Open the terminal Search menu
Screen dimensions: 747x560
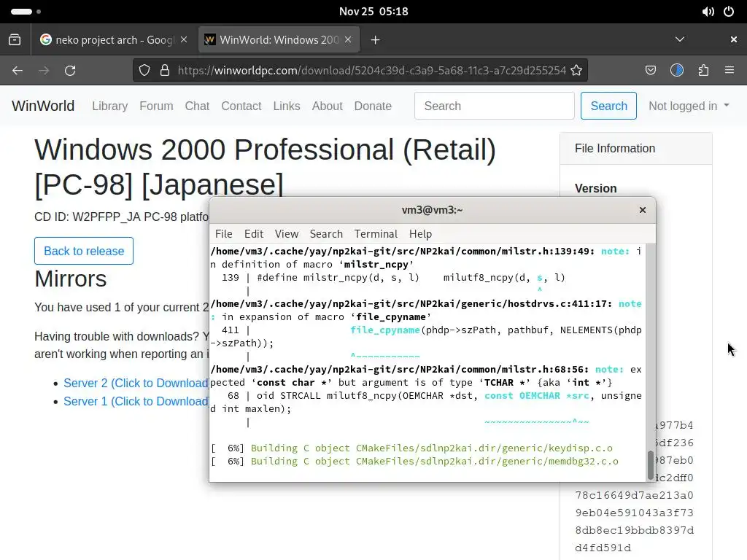326,234
